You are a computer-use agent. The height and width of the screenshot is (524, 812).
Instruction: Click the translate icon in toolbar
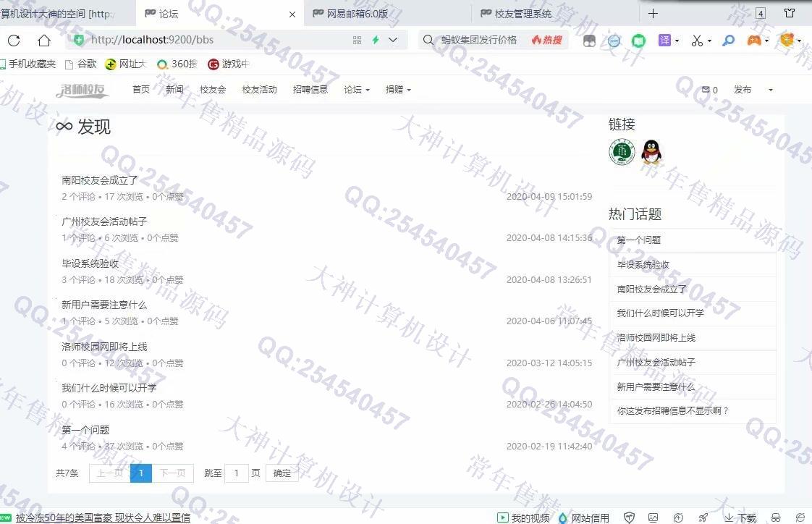[664, 41]
